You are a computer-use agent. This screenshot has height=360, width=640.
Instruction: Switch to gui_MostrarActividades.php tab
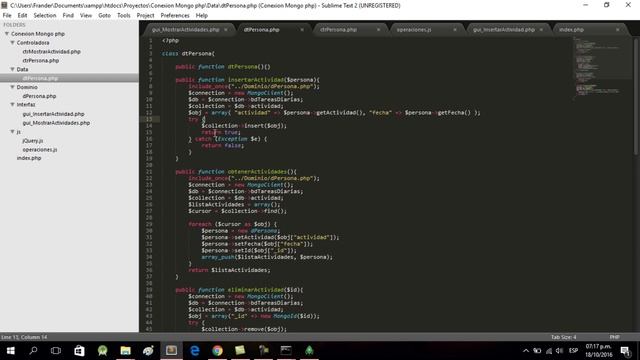(x=186, y=30)
